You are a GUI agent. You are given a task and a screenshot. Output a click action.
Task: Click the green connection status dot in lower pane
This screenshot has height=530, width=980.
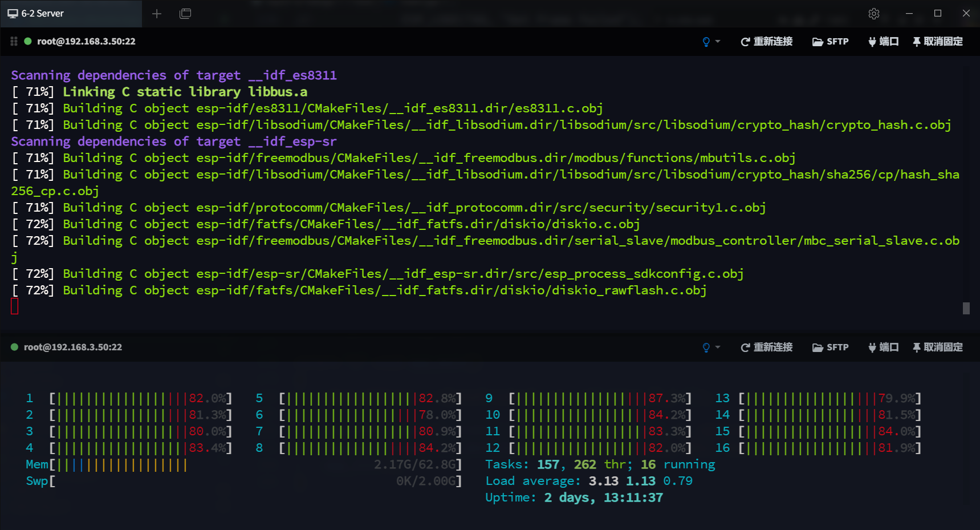pos(15,347)
